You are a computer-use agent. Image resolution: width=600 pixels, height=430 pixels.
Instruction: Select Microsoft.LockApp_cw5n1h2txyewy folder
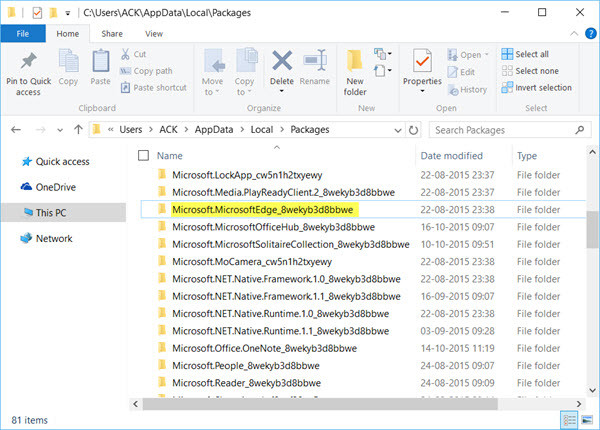click(247, 175)
